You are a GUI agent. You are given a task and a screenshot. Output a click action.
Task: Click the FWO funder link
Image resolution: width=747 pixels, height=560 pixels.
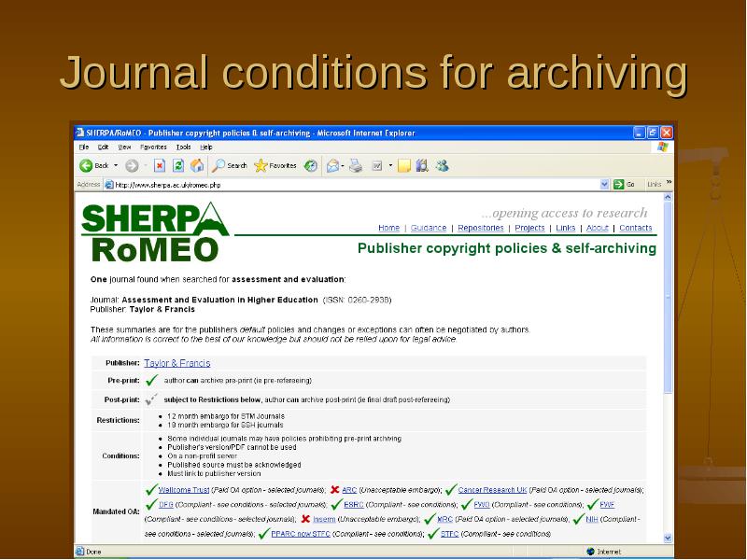coord(482,504)
